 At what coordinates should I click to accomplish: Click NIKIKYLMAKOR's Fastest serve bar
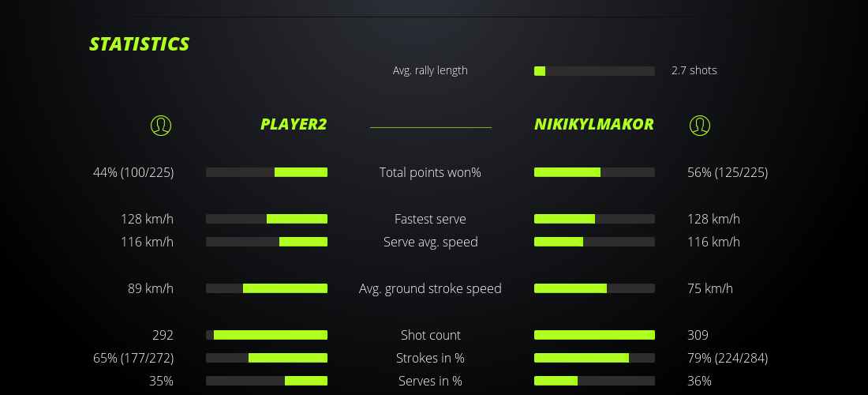[x=594, y=219]
